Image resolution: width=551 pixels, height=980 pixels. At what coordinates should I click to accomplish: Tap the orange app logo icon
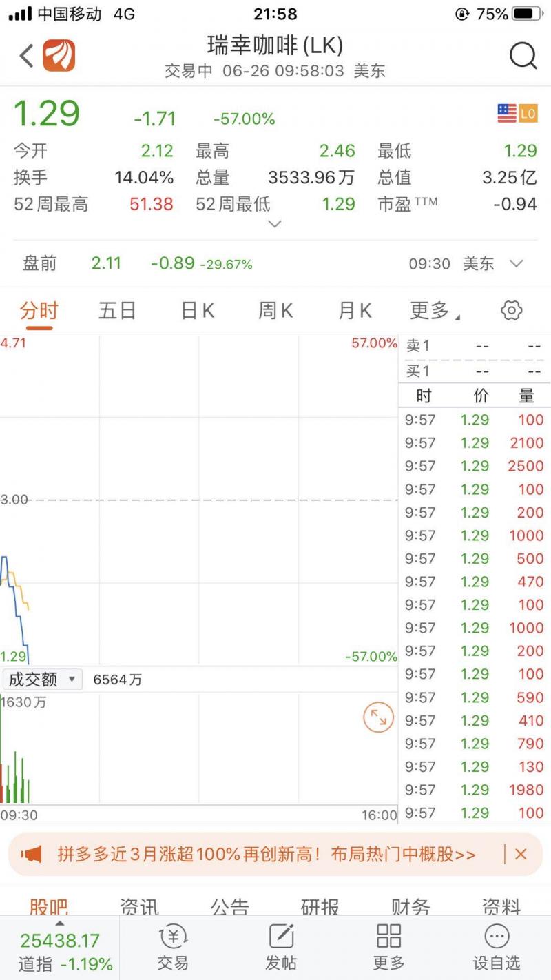pos(59,56)
